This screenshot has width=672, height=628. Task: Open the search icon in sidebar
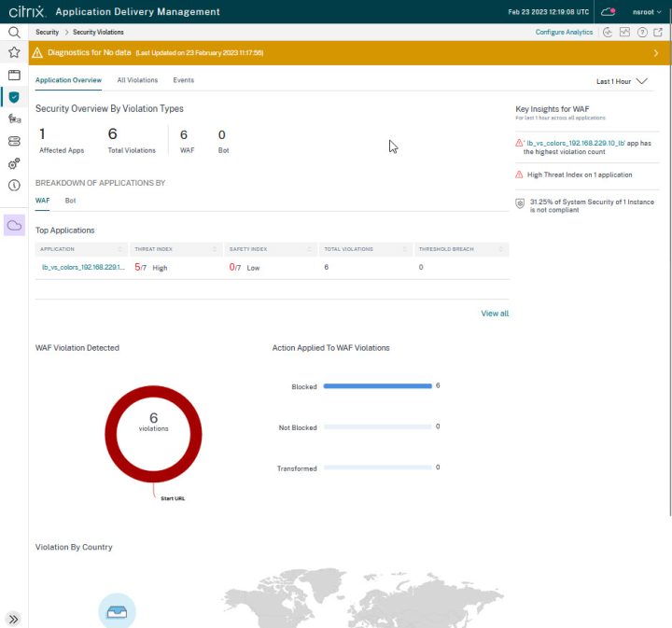tap(14, 33)
